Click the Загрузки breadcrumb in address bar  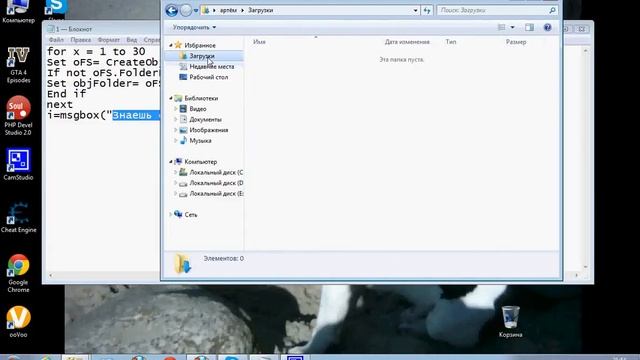coord(260,11)
